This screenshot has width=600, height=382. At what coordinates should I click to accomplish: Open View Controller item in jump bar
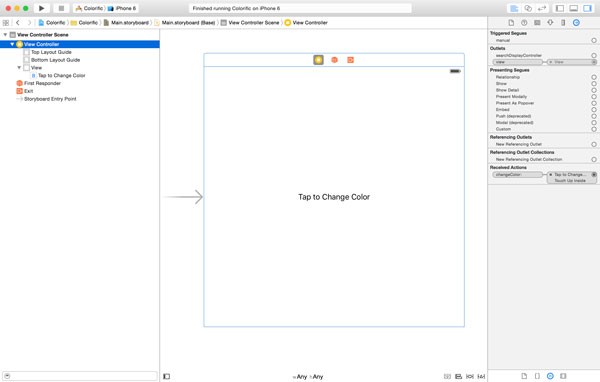306,23
